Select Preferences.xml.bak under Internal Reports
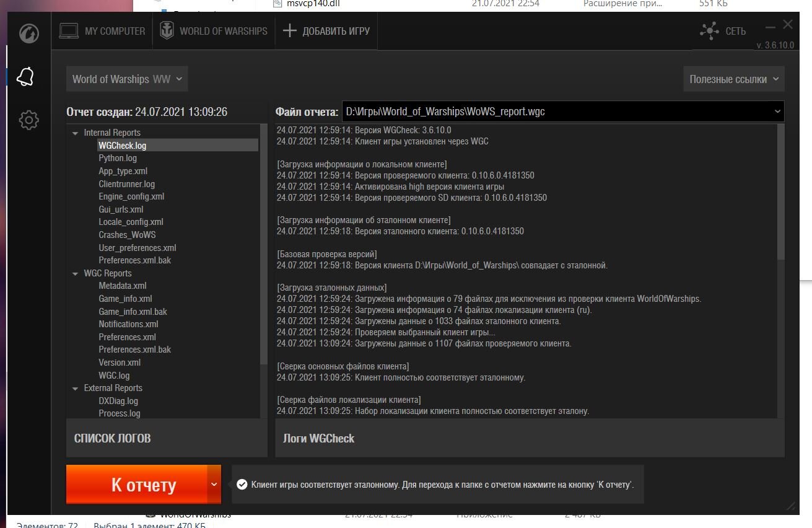The height and width of the screenshot is (528, 812). click(x=135, y=260)
